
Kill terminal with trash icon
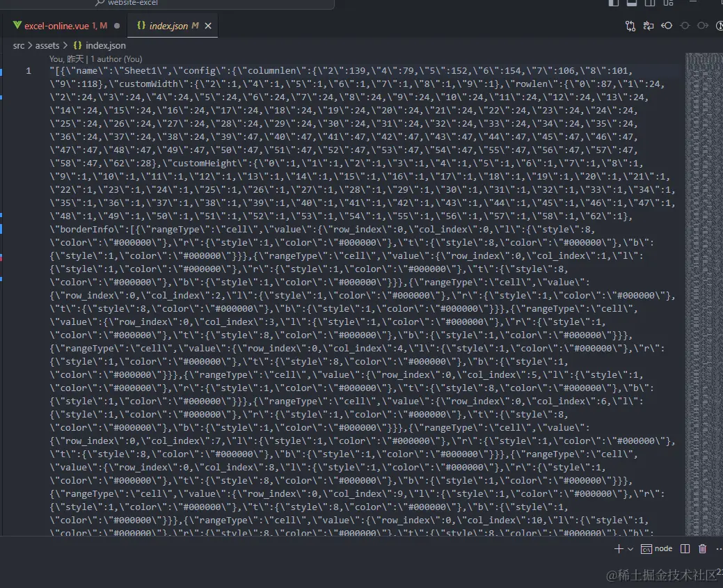click(702, 548)
